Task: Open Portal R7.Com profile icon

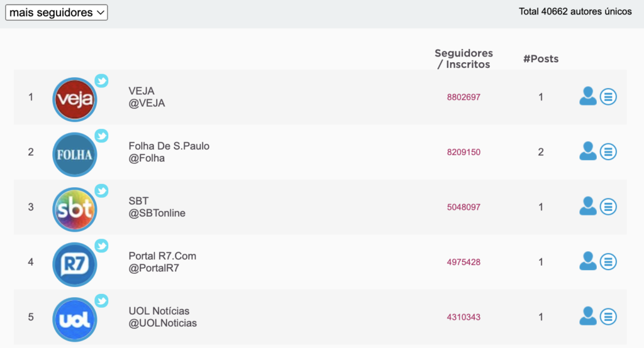Action: (588, 261)
